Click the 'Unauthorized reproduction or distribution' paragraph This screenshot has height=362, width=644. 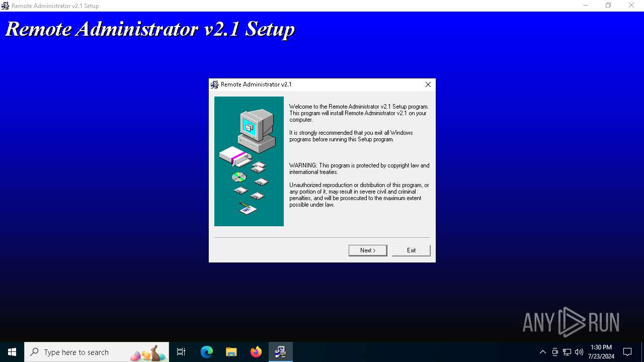(359, 195)
